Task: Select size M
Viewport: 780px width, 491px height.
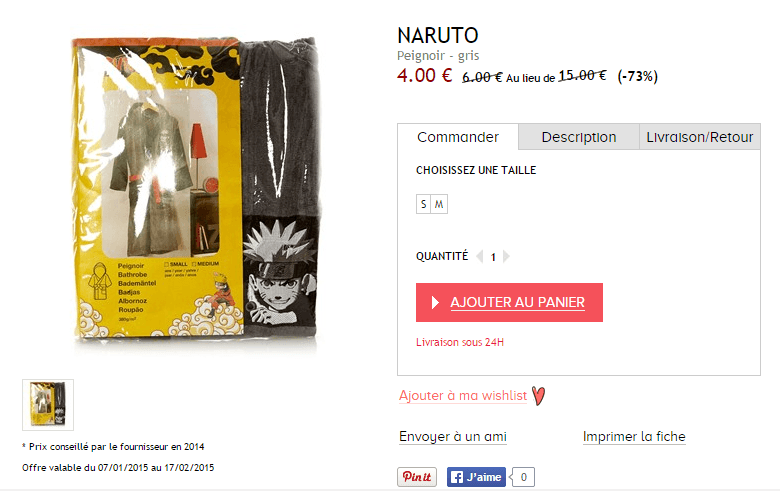Action: click(x=439, y=204)
